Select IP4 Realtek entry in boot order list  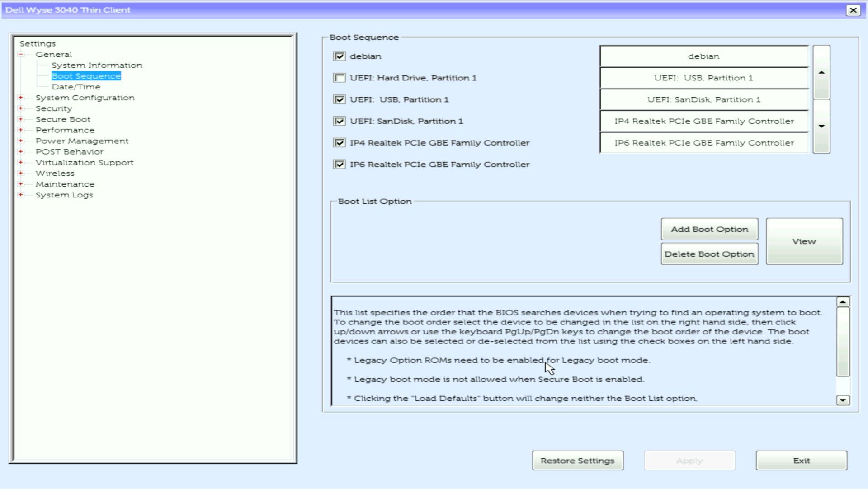(703, 121)
